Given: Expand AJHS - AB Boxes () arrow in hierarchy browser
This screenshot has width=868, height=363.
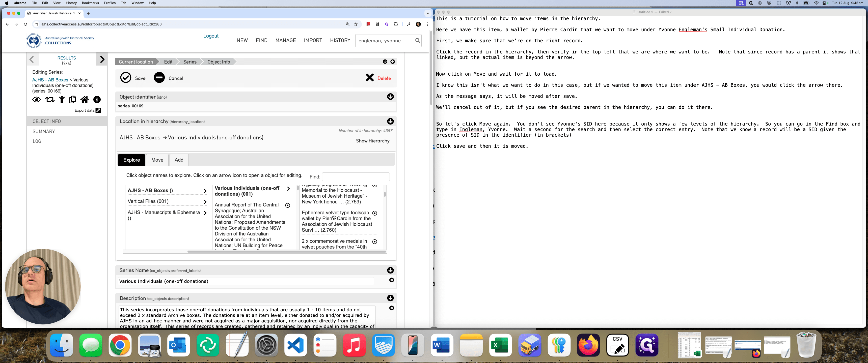Looking at the screenshot, I should tap(205, 191).
